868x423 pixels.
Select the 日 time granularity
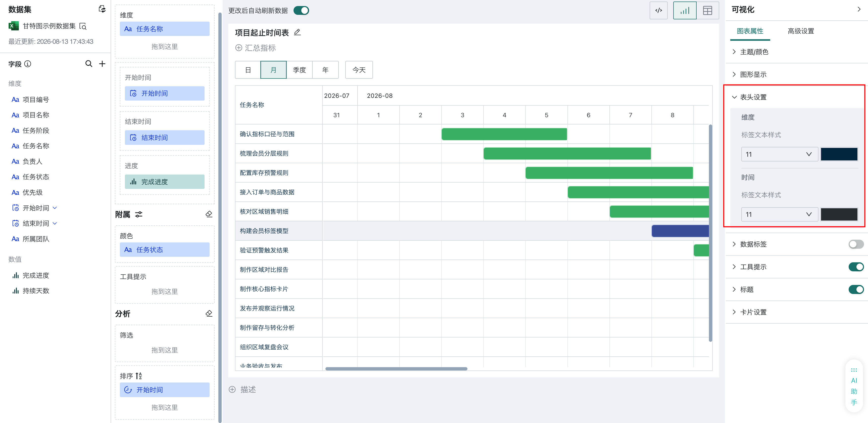pos(248,70)
